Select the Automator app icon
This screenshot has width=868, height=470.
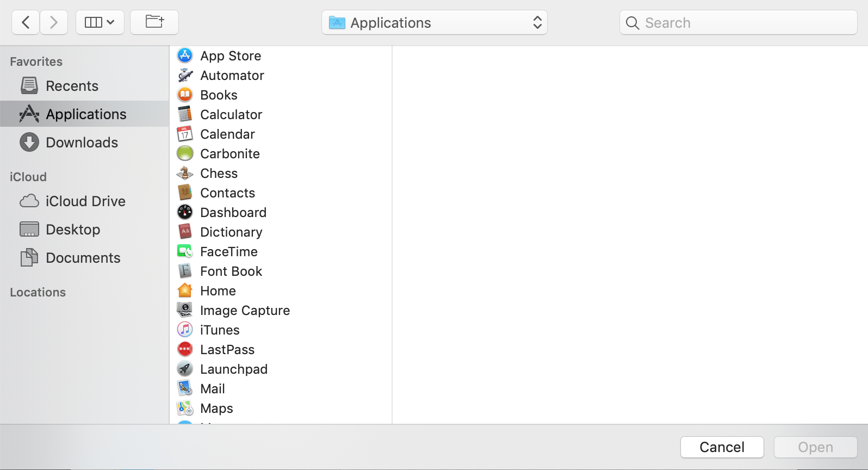point(185,75)
